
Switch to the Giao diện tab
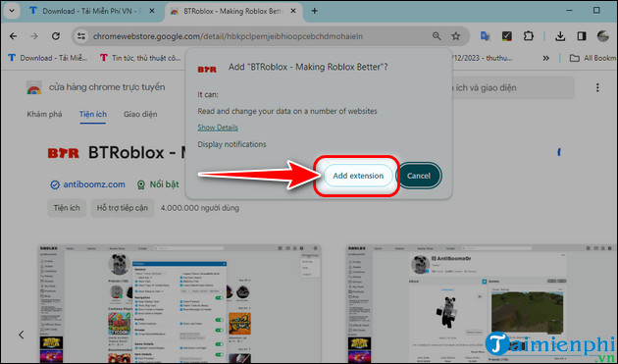140,115
